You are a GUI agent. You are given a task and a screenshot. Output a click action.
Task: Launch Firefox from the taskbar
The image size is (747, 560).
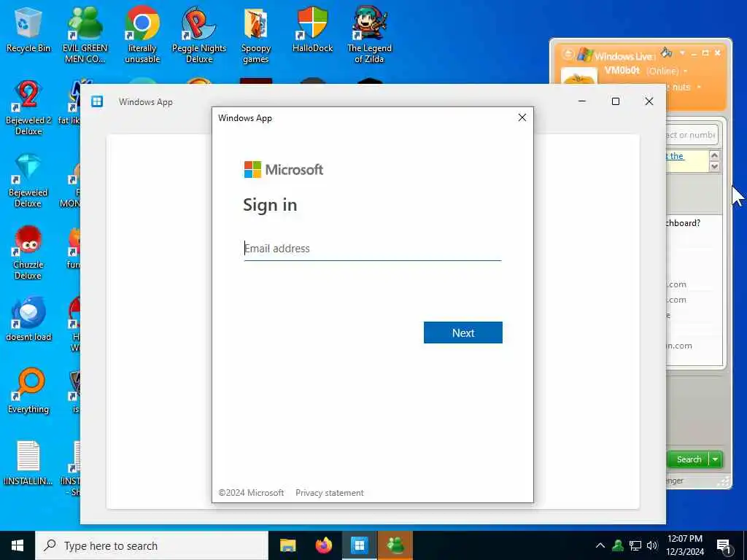point(324,545)
